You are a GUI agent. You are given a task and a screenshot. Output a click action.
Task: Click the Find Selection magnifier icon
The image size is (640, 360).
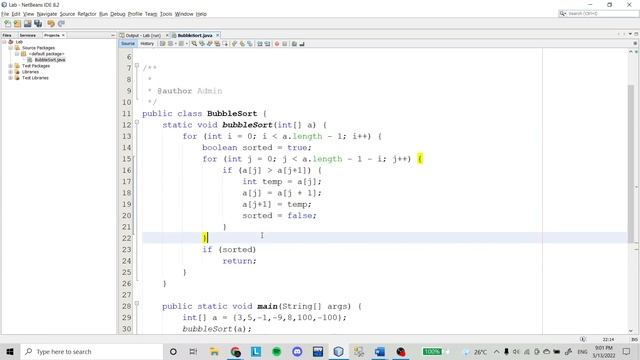coord(194,44)
